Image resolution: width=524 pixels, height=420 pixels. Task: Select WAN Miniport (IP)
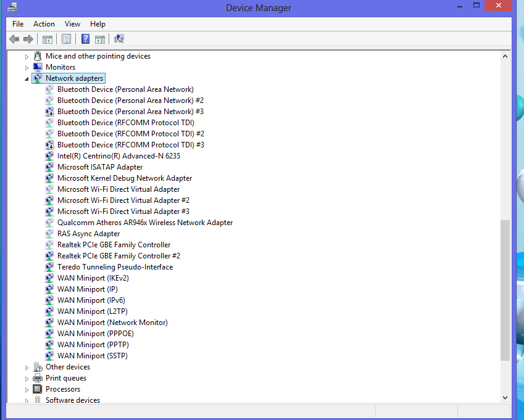pyautogui.click(x=87, y=289)
